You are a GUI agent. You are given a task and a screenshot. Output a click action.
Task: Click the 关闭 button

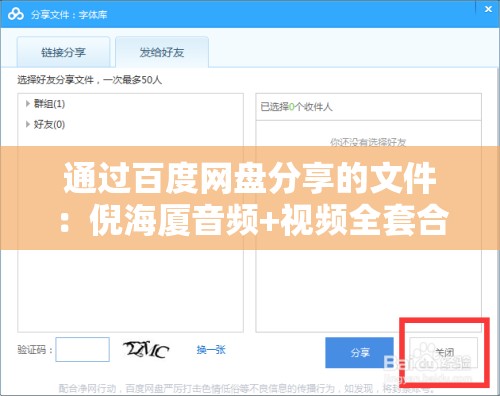coord(444,352)
